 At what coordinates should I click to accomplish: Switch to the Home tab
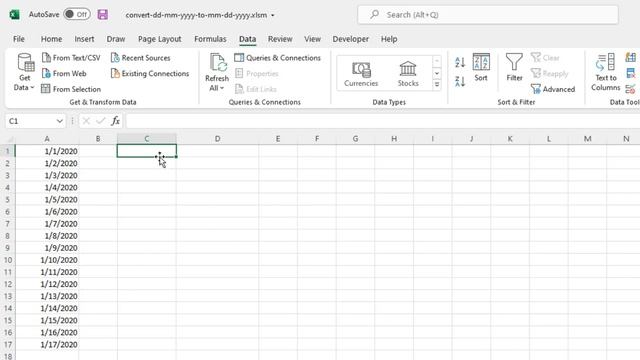click(51, 39)
